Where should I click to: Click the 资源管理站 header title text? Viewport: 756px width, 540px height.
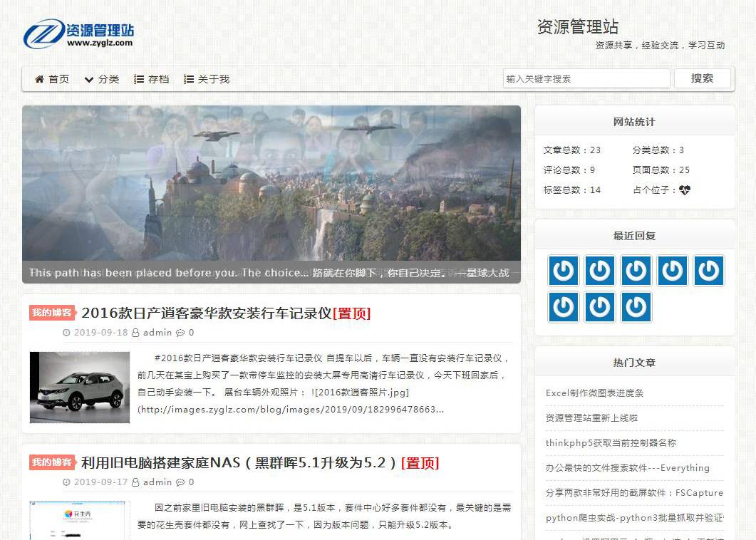(578, 26)
